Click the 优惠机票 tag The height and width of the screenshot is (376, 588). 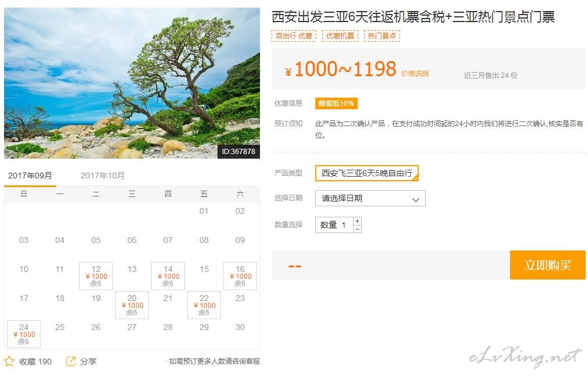tap(340, 35)
